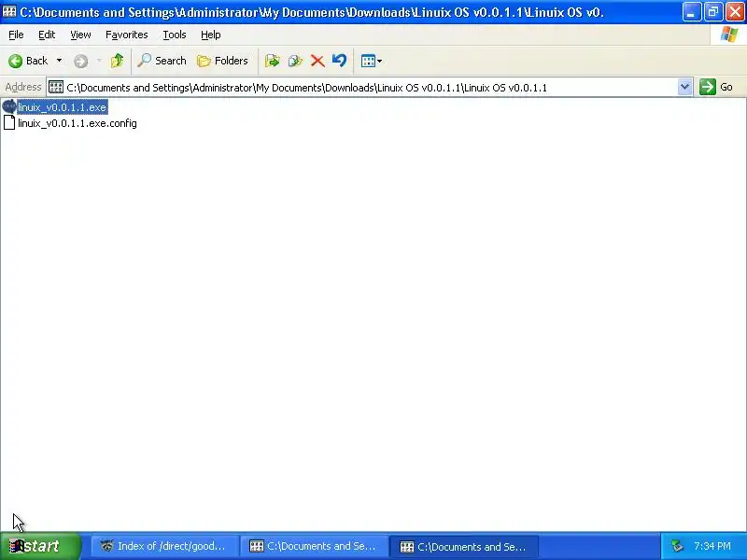Click the linuix_v0.0.1.1.exe application icon
This screenshot has height=560, width=747.
tap(9, 106)
